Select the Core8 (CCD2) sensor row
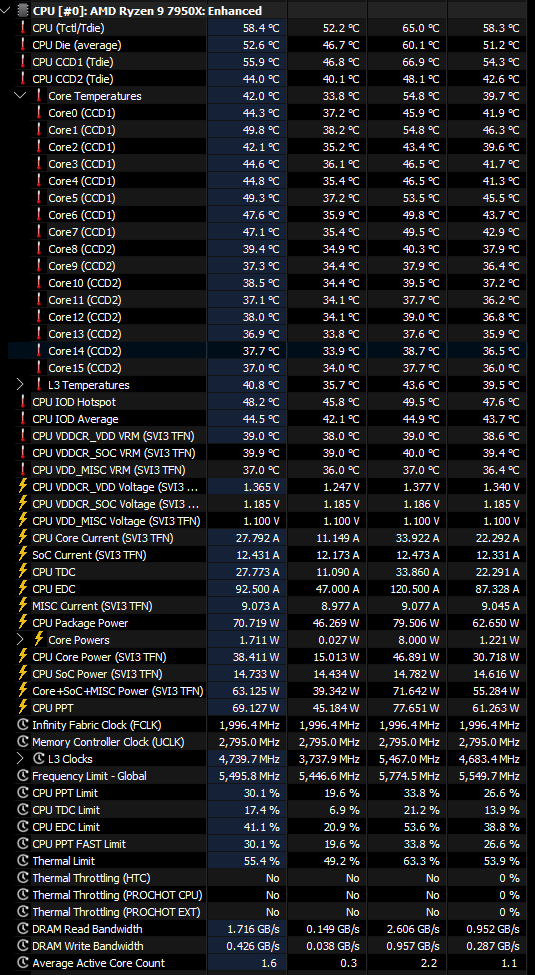Image resolution: width=535 pixels, height=975 pixels. click(268, 249)
